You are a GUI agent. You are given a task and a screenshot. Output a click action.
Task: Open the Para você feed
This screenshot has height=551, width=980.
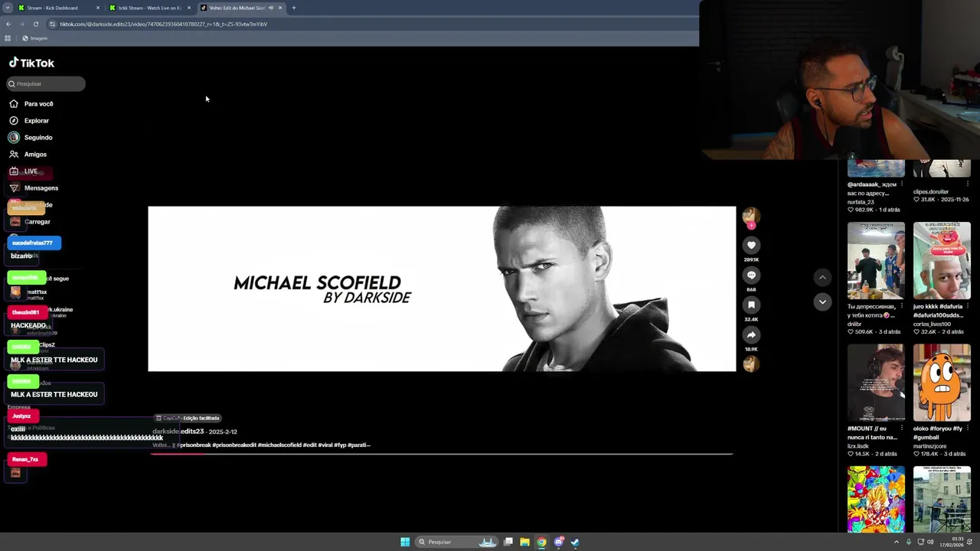pos(38,103)
